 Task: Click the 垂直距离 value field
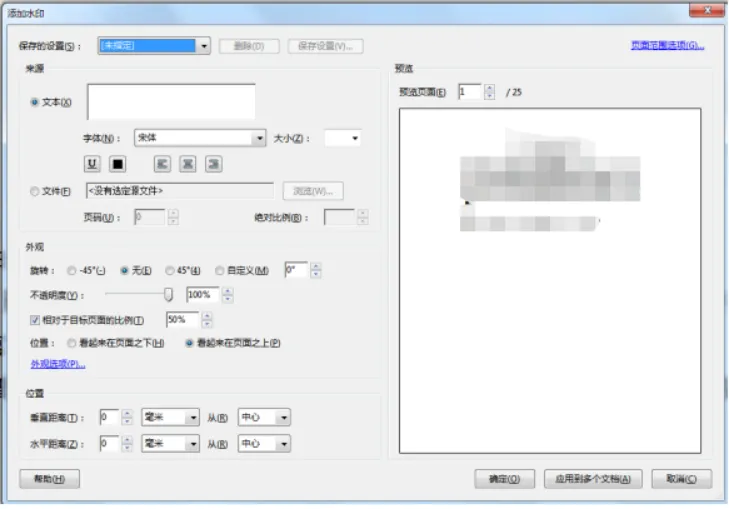pyautogui.click(x=109, y=417)
